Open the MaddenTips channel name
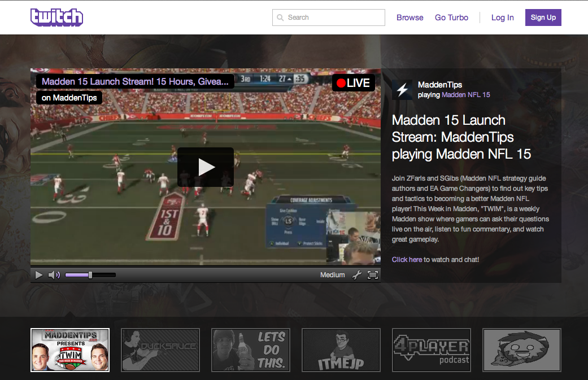The height and width of the screenshot is (380, 588). tap(440, 85)
